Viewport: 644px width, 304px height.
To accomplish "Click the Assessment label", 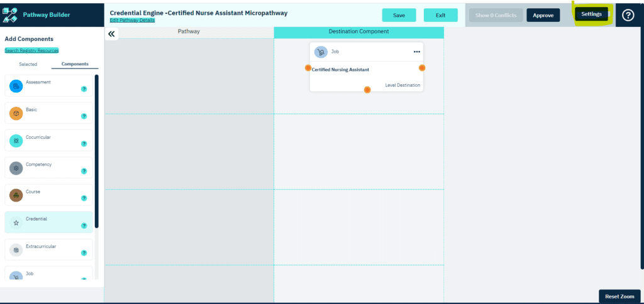I will [x=38, y=82].
